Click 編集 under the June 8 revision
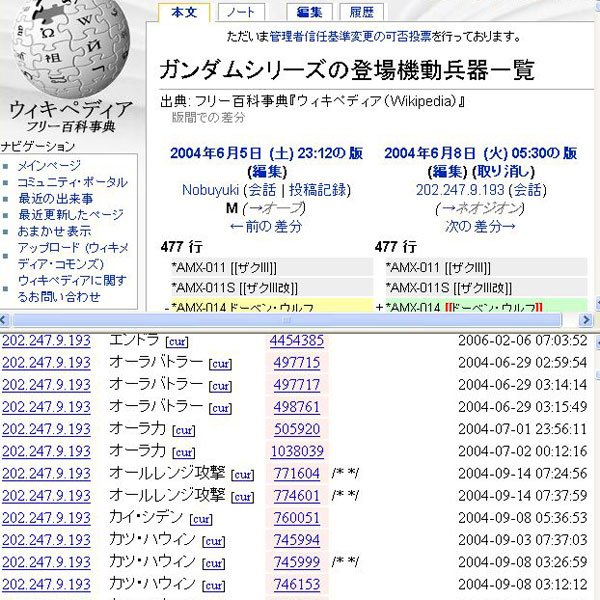 [x=448, y=171]
